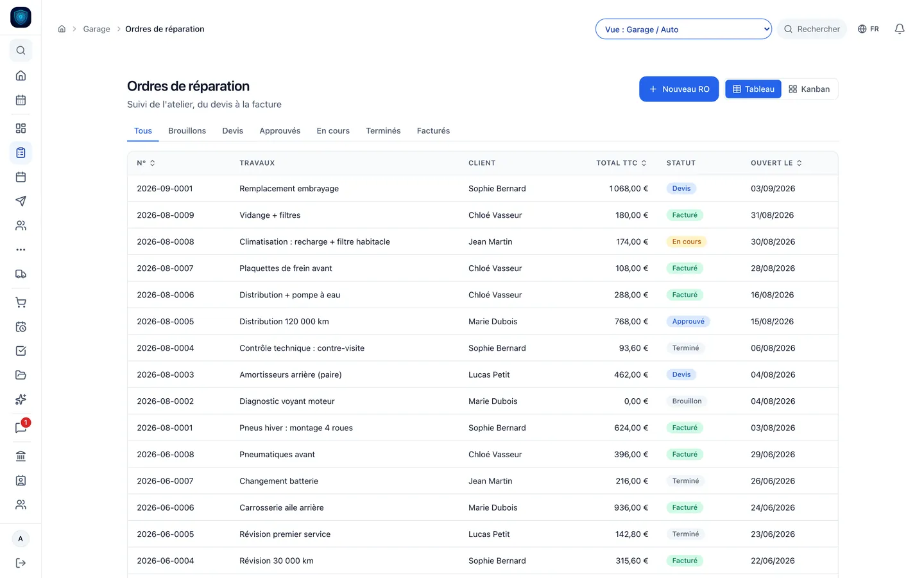Open the truck icon in sidebar
This screenshot has height=578, width=924.
[21, 274]
